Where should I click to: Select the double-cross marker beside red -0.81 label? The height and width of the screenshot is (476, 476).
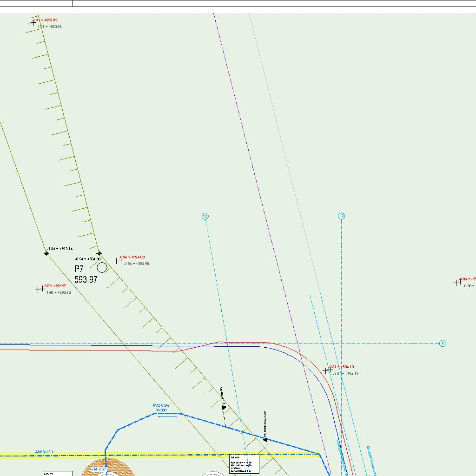[328, 370]
